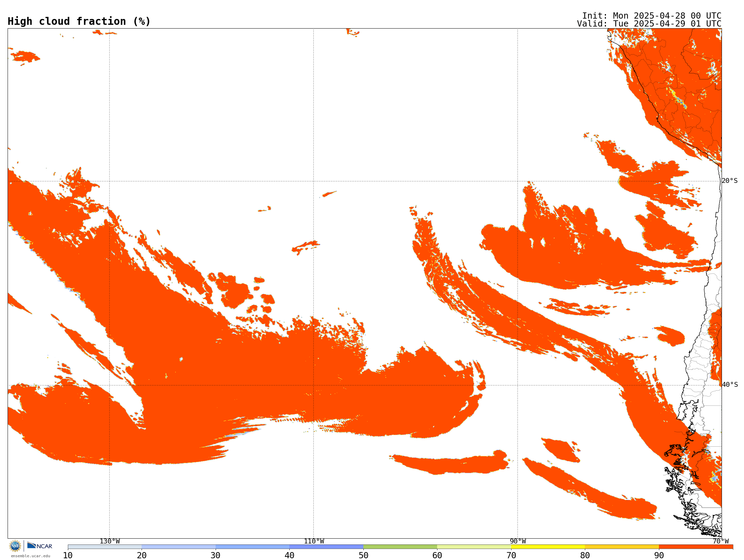Click the colorbar tick label 40
The image size is (744, 560).
coord(289,556)
